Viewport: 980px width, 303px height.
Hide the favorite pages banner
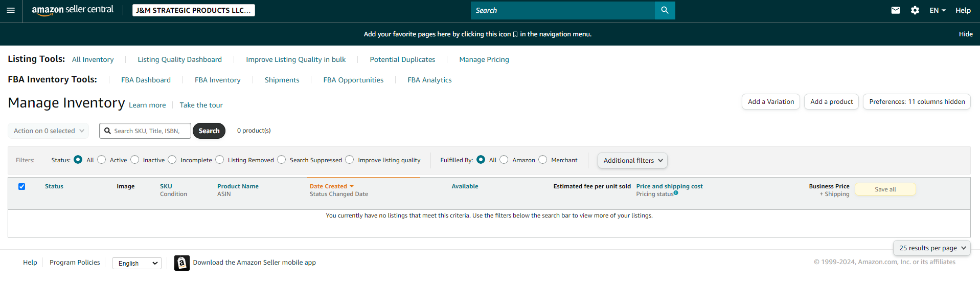coord(966,34)
